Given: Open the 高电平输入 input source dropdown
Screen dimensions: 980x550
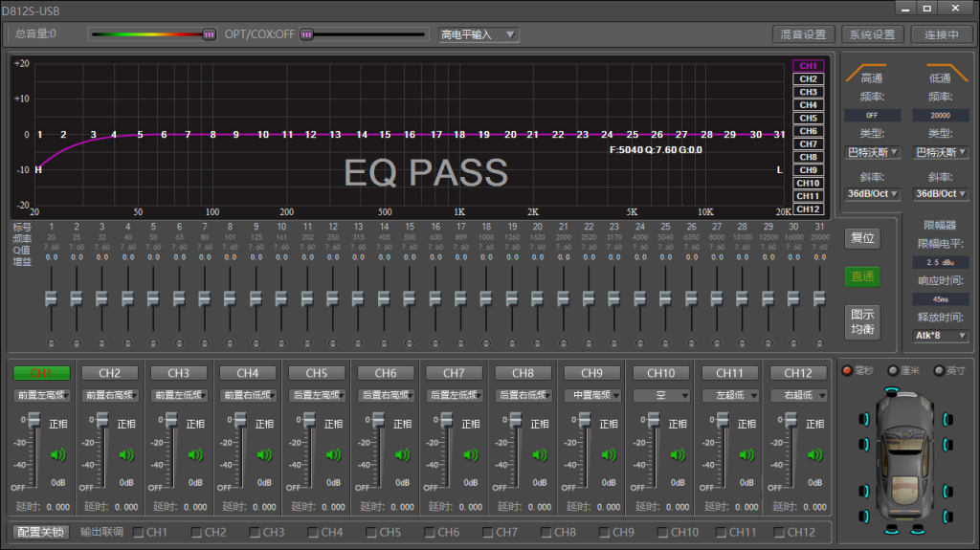Looking at the screenshot, I should click(478, 34).
